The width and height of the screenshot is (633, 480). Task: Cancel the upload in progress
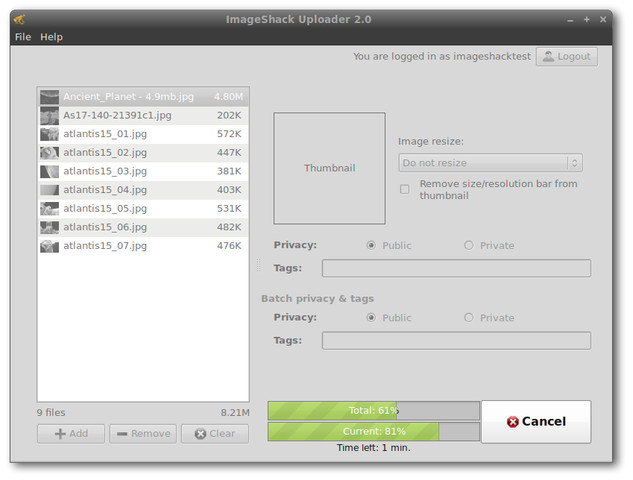[x=536, y=422]
